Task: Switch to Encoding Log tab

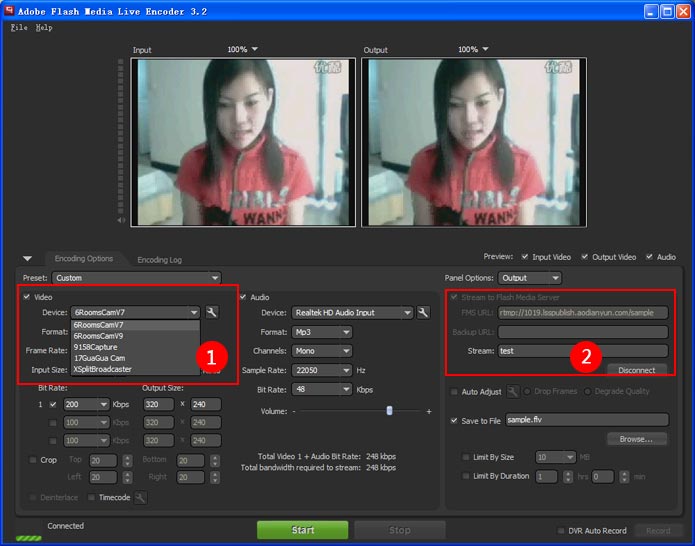Action: (x=160, y=260)
